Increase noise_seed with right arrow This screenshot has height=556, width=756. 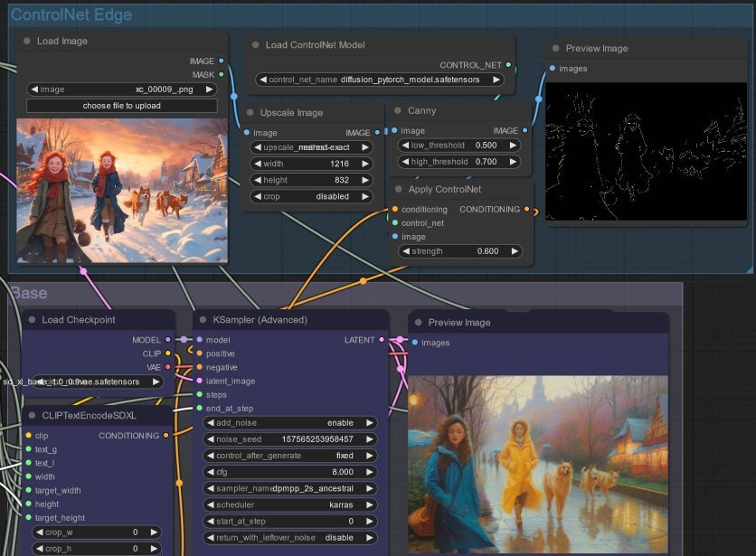point(370,439)
